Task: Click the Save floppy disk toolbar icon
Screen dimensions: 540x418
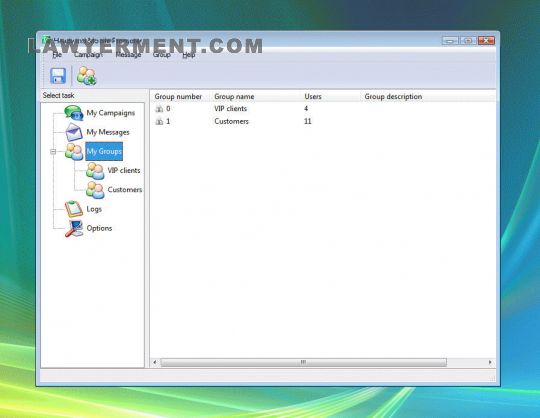Action: click(58, 76)
